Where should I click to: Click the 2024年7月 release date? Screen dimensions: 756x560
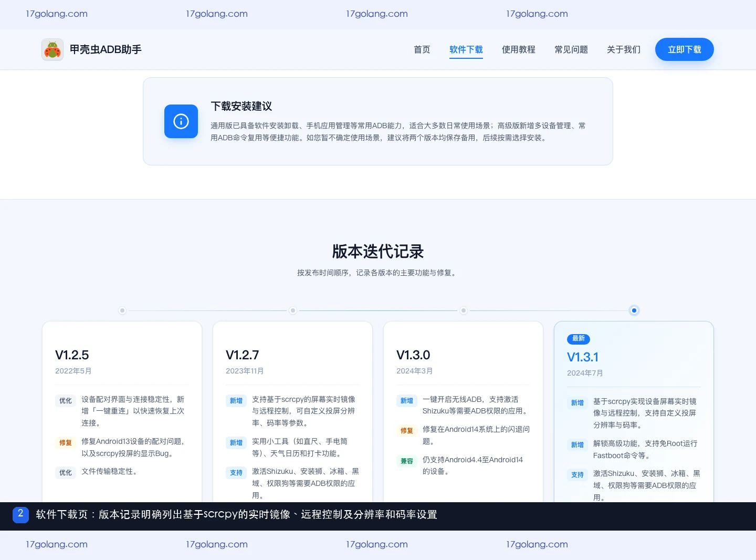[585, 373]
